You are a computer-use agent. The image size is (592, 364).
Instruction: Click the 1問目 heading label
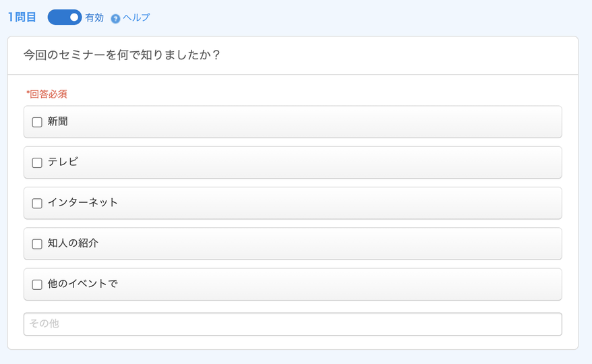click(22, 18)
